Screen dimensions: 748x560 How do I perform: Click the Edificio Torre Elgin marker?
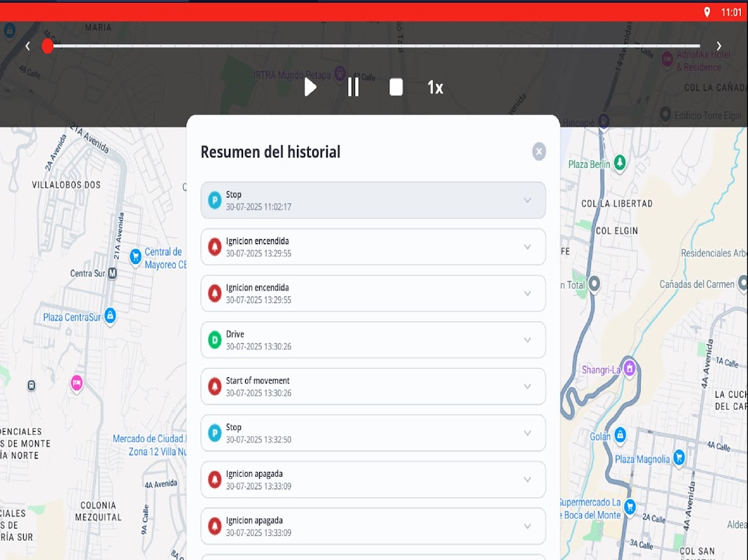click(x=665, y=114)
